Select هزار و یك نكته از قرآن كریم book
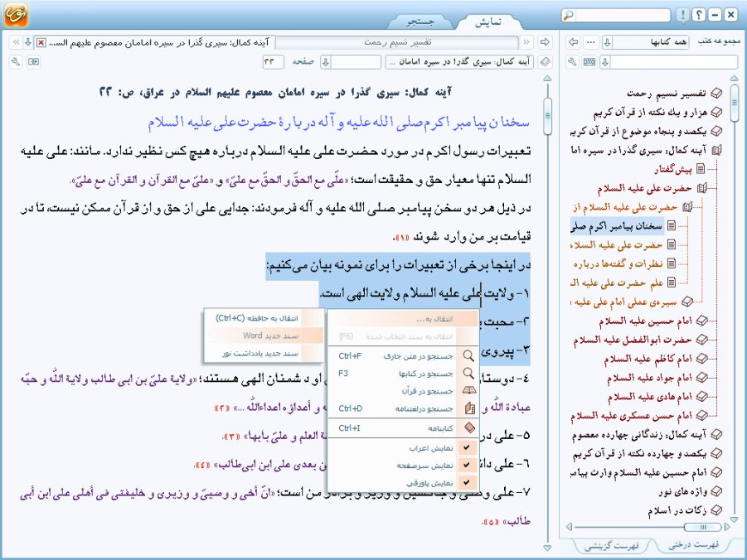This screenshot has width=747, height=560. point(650,113)
